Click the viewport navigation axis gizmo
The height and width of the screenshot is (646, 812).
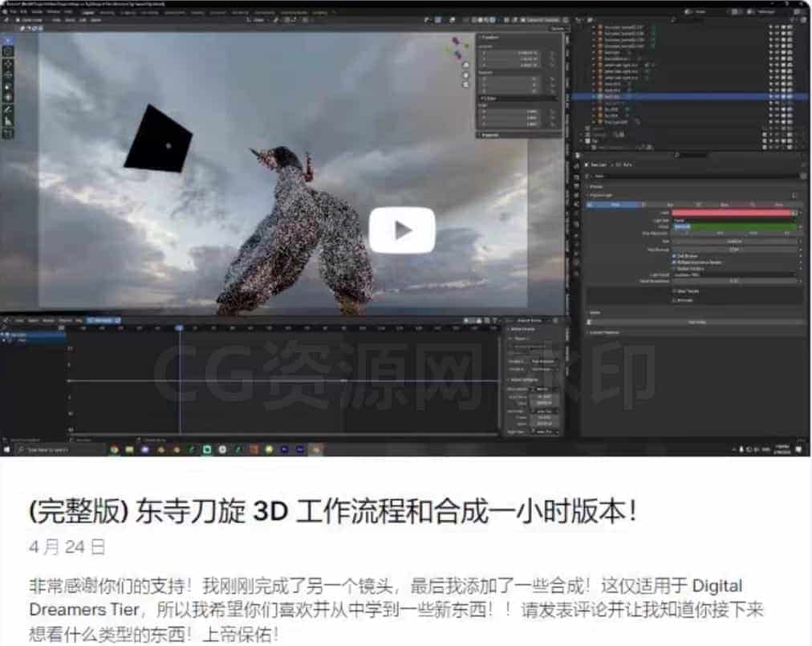pos(458,47)
